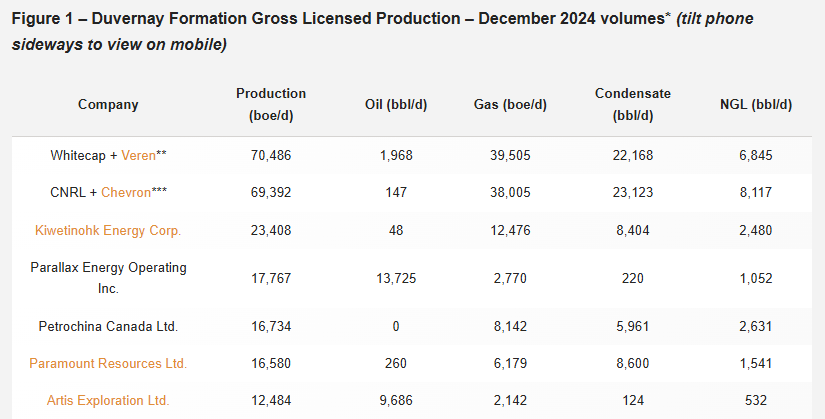Select the CNRL text in second row
The height and width of the screenshot is (419, 825).
68,192
